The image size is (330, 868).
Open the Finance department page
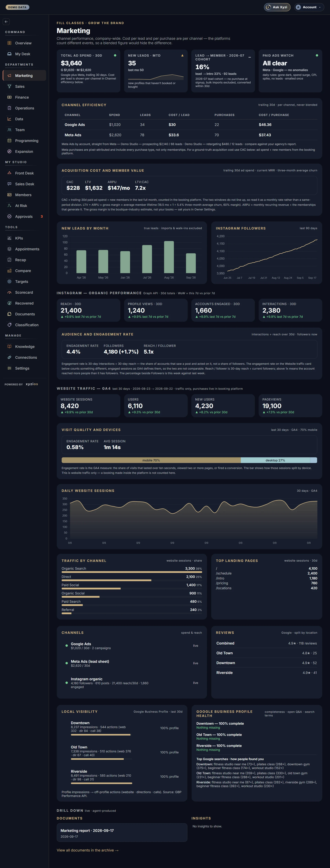(x=24, y=97)
